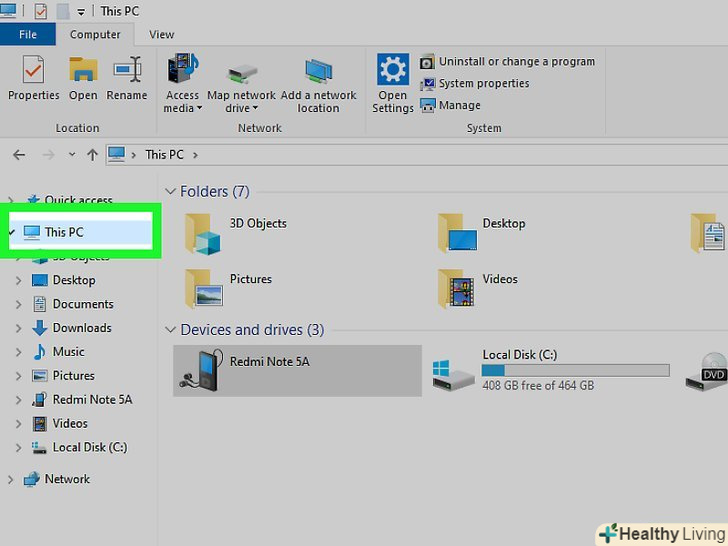Click the 408 GB free of 464 GB text

[538, 385]
